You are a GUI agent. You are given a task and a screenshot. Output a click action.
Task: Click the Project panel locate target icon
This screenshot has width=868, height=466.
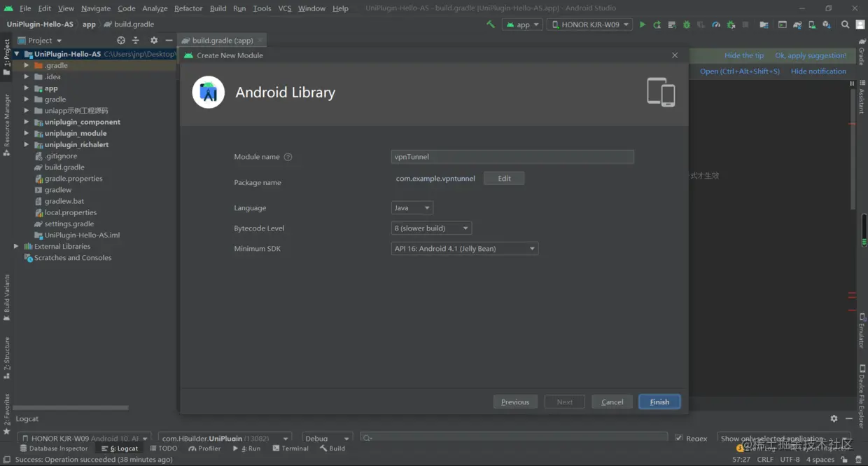(121, 41)
